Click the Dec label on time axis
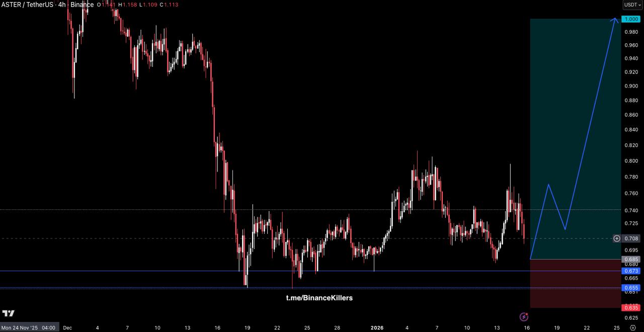This screenshot has height=332, width=644. point(67,327)
